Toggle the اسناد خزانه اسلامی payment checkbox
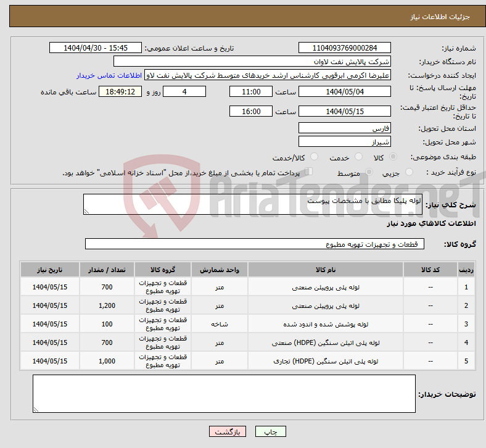 pos(309,172)
